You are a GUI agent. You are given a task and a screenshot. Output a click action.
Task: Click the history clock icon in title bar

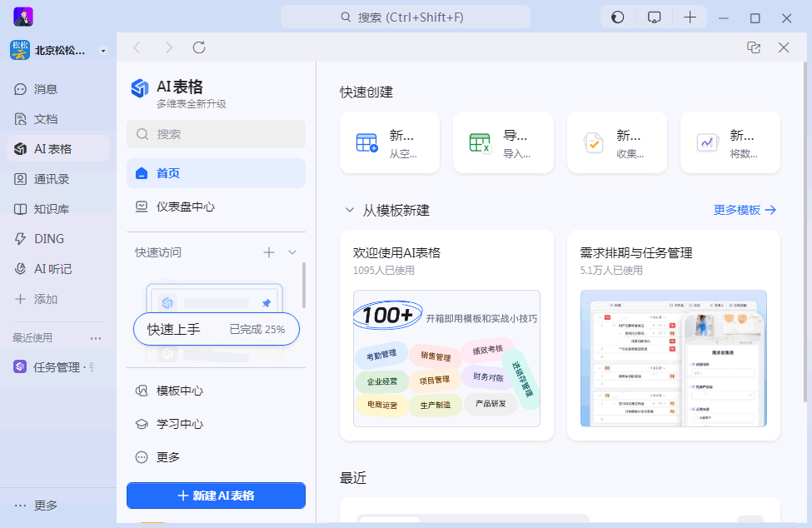click(x=617, y=17)
